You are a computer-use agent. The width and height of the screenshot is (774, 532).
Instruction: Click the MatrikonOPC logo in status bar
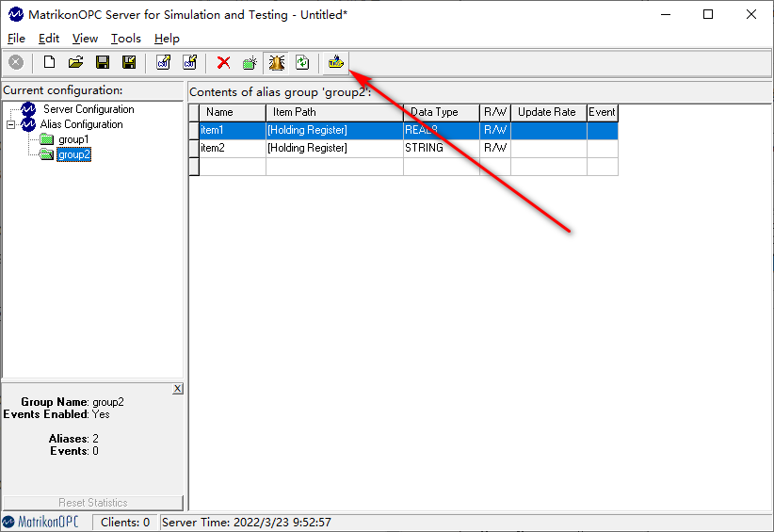tap(41, 523)
